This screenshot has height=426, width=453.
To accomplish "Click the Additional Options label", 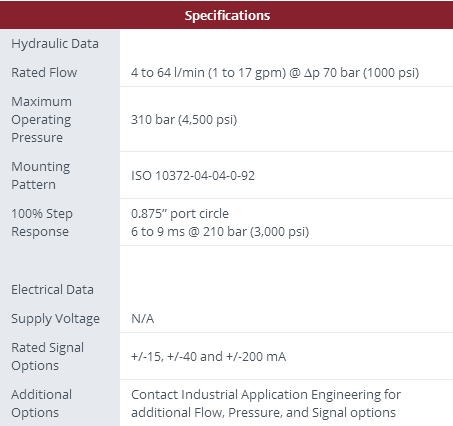I will [x=42, y=403].
